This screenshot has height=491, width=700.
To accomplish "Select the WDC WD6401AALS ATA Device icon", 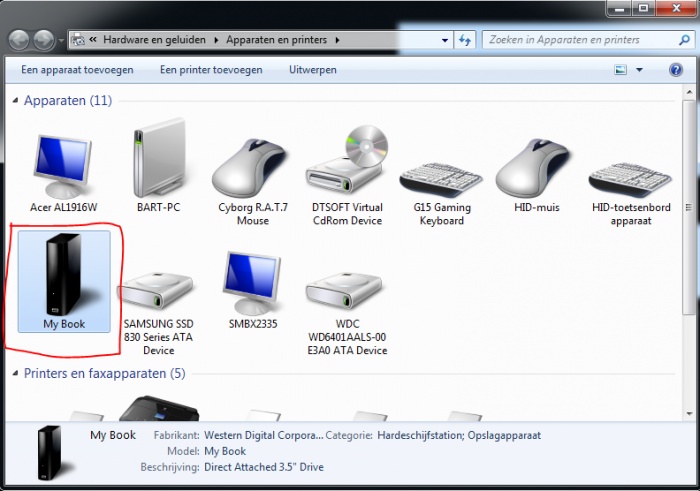I will [346, 291].
